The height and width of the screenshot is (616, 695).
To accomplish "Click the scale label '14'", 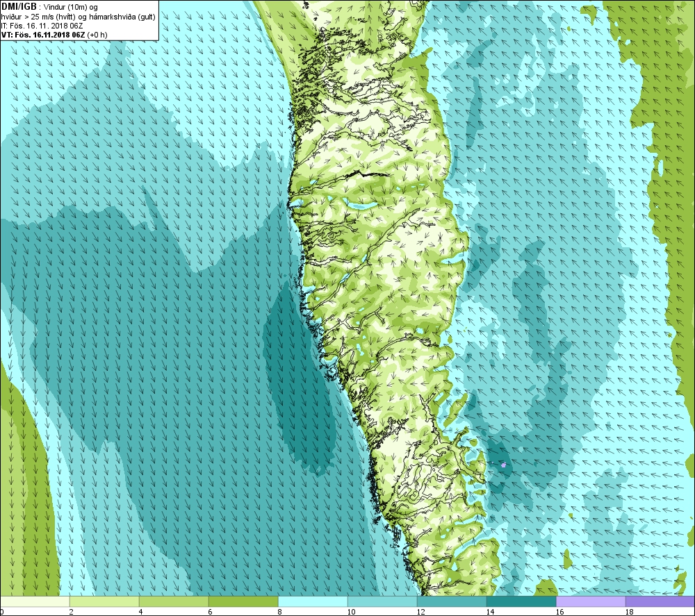I will (x=491, y=612).
